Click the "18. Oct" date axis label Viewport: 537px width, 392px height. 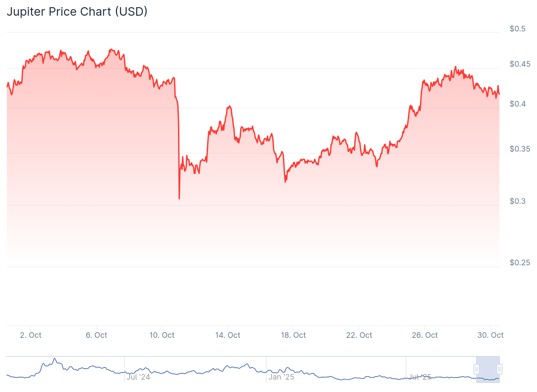293,335
